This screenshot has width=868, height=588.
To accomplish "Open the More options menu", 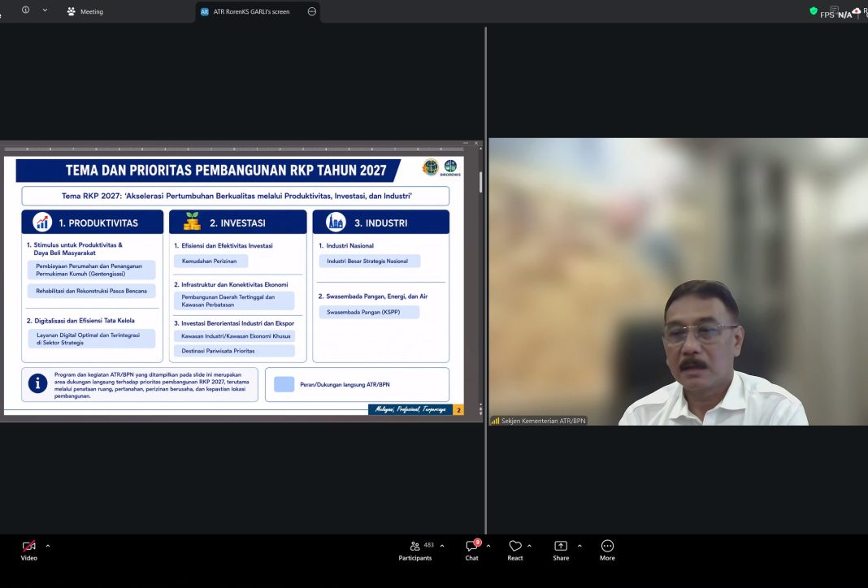I will pos(607,551).
